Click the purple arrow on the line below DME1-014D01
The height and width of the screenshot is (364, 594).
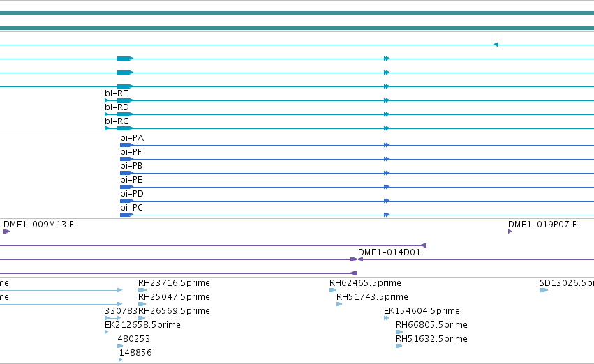tap(354, 273)
